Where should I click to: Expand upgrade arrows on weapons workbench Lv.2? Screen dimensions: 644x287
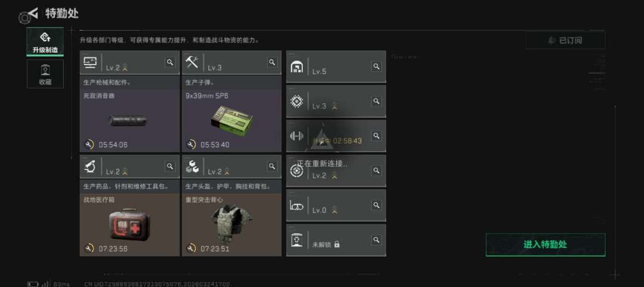point(125,68)
